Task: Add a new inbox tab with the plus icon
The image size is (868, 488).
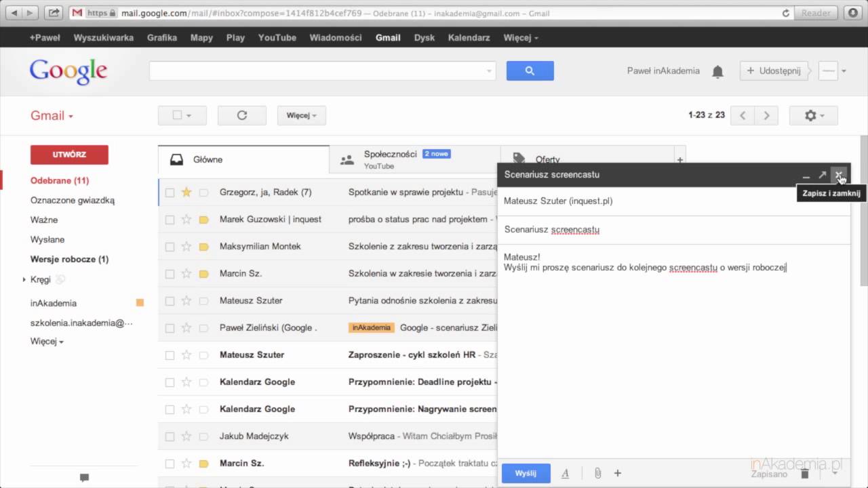Action: 679,160
